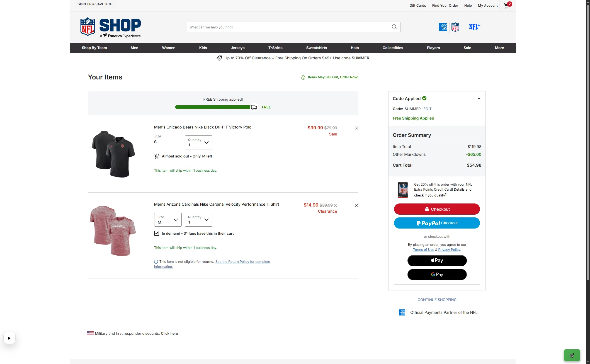Click the search magnifier icon
Viewport: 590px width, 364px height.
pos(394,27)
